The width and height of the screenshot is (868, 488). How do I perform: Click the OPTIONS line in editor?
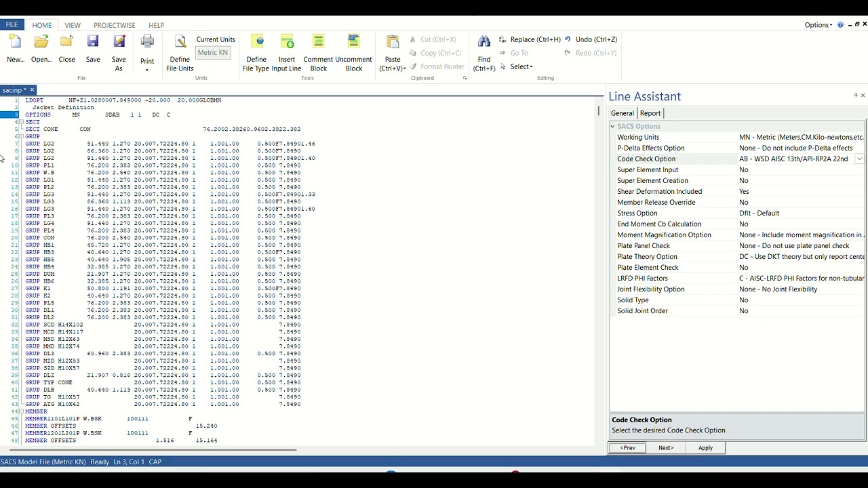coord(98,115)
